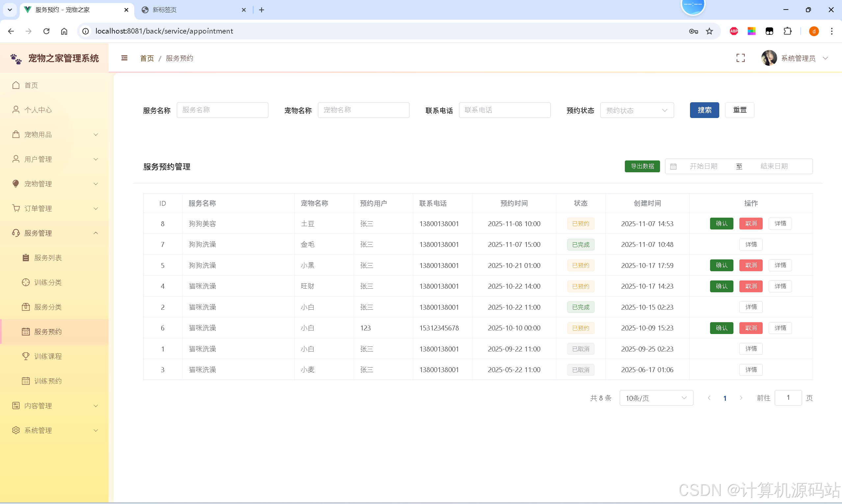View 详情 for appointment ID 4
Image resolution: width=842 pixels, height=504 pixels.
780,286
